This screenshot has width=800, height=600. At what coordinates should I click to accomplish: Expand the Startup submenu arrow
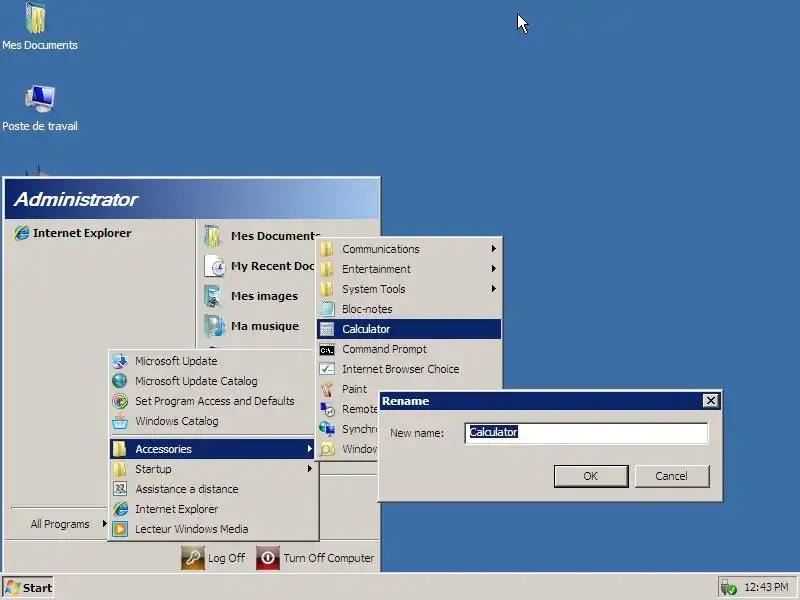pyautogui.click(x=309, y=468)
